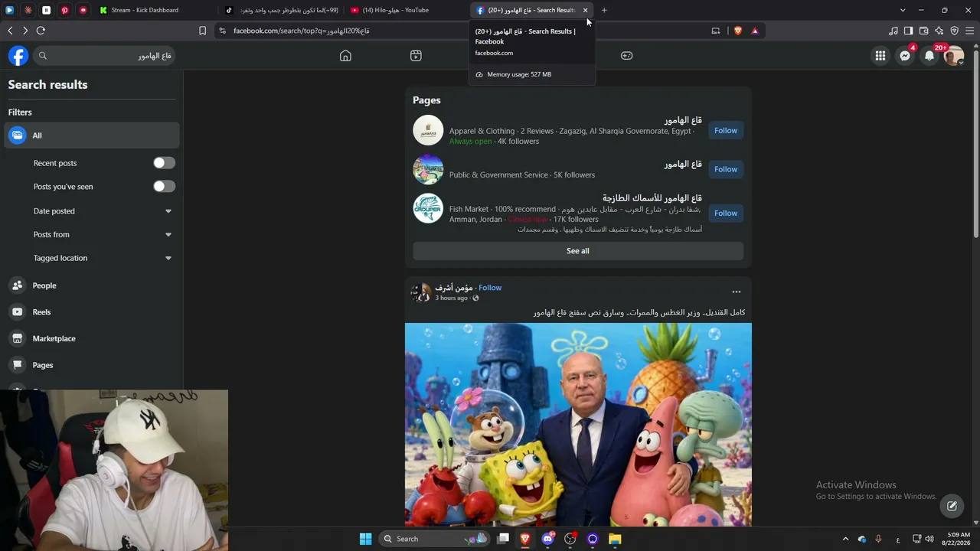Go back in browser history

10,31
